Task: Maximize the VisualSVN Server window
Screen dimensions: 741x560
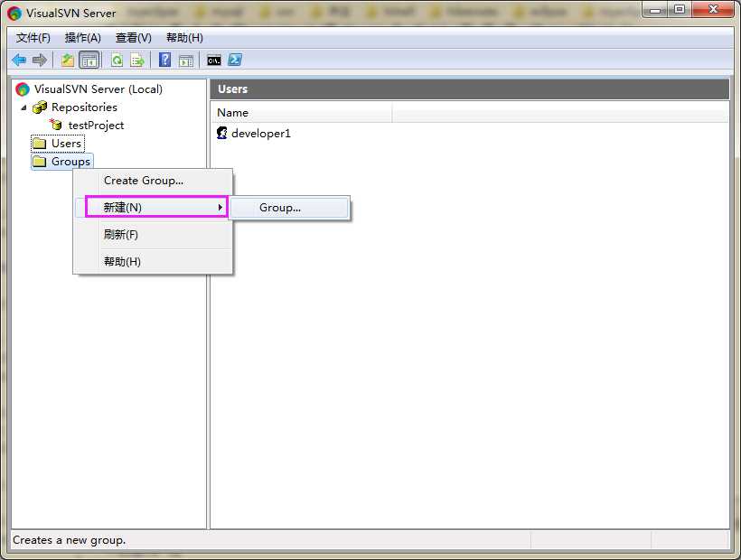Action: click(680, 10)
